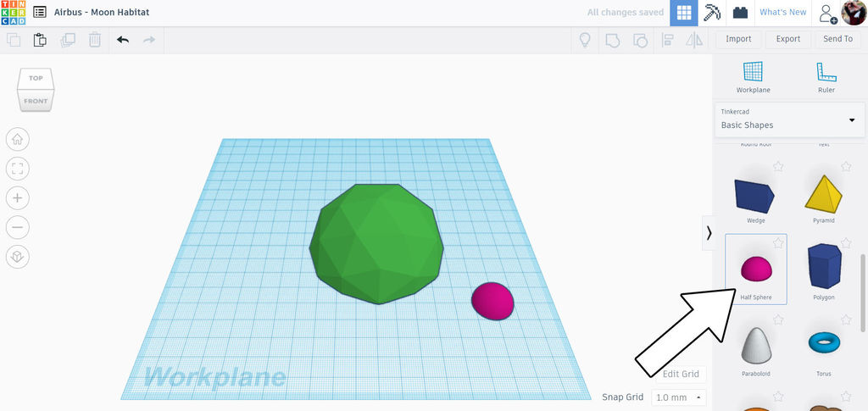Click the Mirror tool icon
The width and height of the screenshot is (868, 411).
(x=694, y=40)
